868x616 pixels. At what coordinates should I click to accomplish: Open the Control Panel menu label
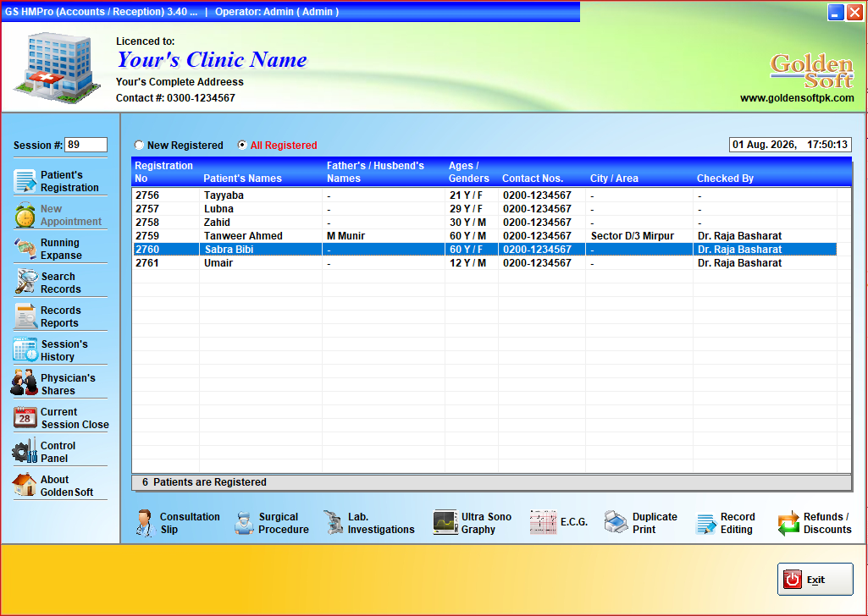[58, 452]
